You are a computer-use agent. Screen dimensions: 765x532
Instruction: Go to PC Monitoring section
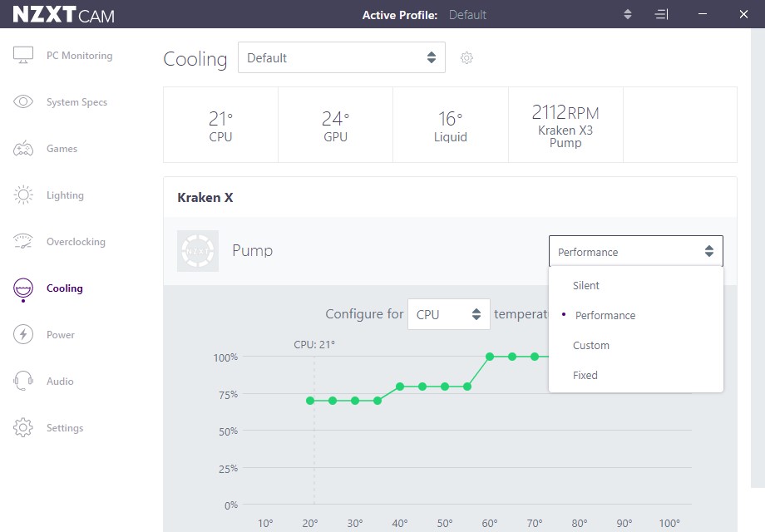pyautogui.click(x=80, y=56)
